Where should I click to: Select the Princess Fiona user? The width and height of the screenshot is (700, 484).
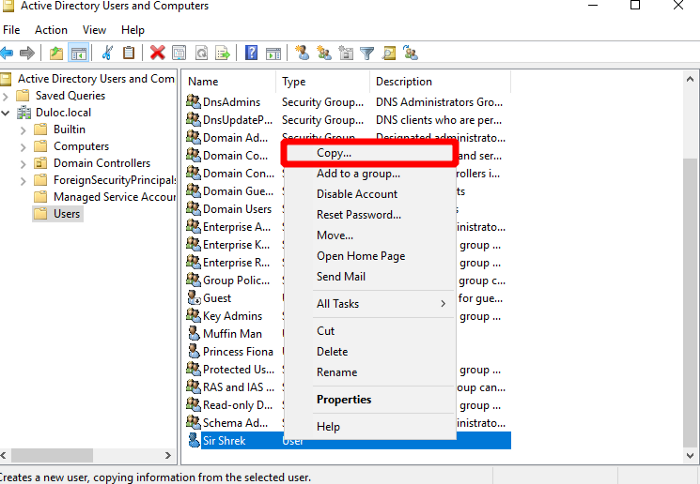pyautogui.click(x=230, y=351)
